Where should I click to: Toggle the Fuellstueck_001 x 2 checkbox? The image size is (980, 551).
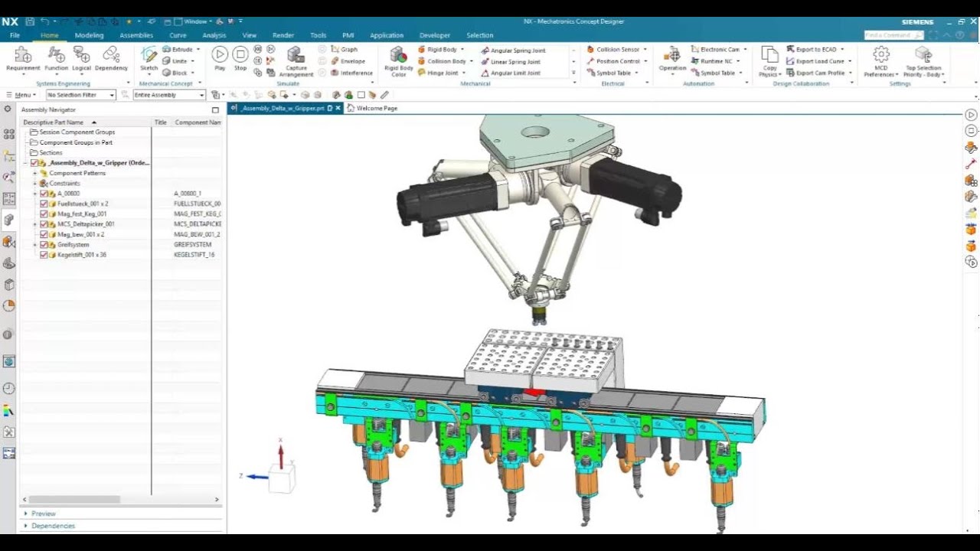coord(44,204)
